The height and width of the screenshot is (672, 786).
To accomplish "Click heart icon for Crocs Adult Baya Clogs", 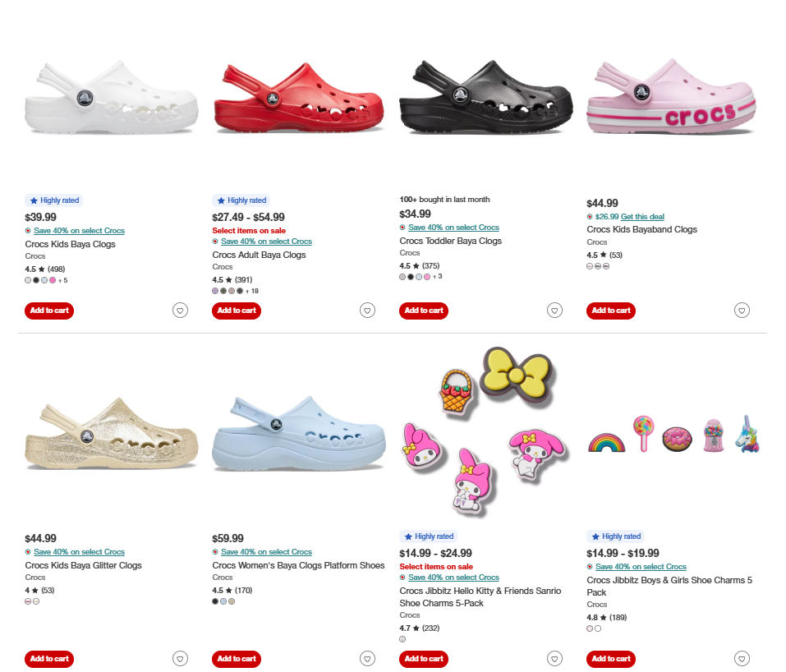I will point(367,311).
